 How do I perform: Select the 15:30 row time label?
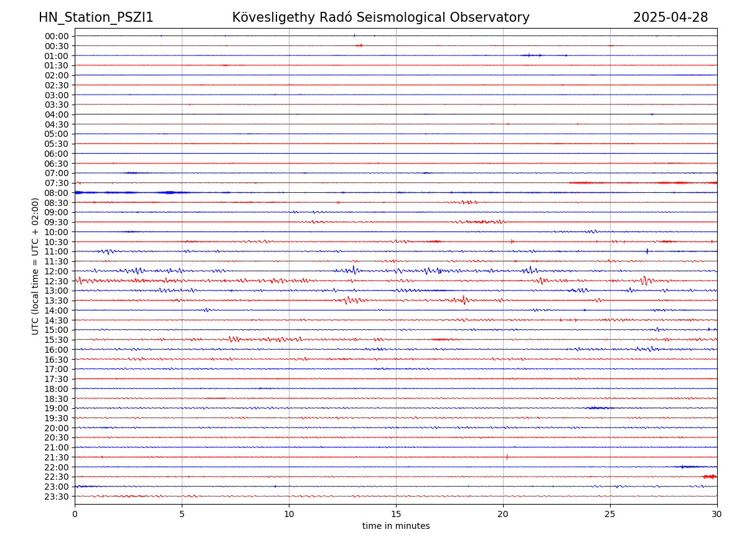pyautogui.click(x=57, y=340)
